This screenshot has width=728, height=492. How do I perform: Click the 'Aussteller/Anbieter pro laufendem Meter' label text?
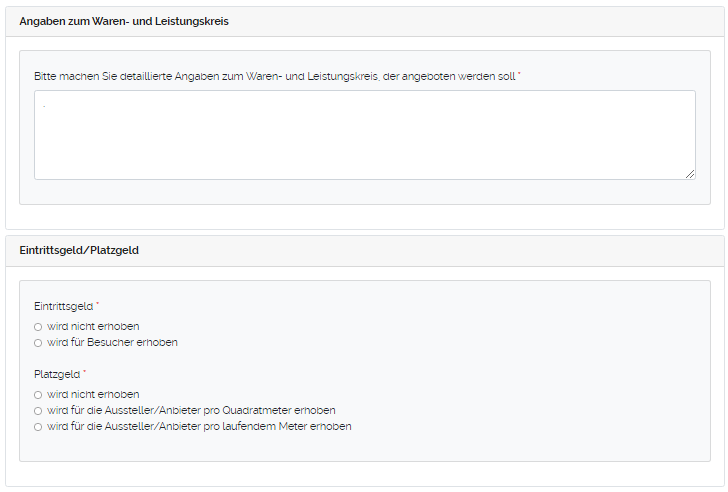199,427
